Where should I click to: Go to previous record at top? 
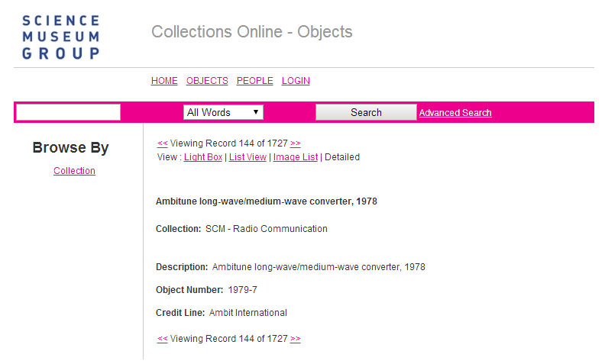tap(162, 143)
